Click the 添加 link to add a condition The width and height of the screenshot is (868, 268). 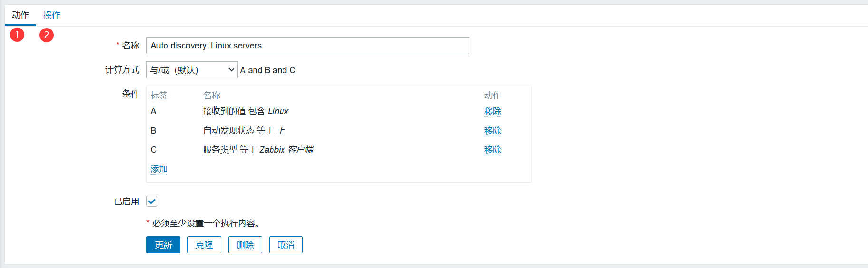coord(159,169)
